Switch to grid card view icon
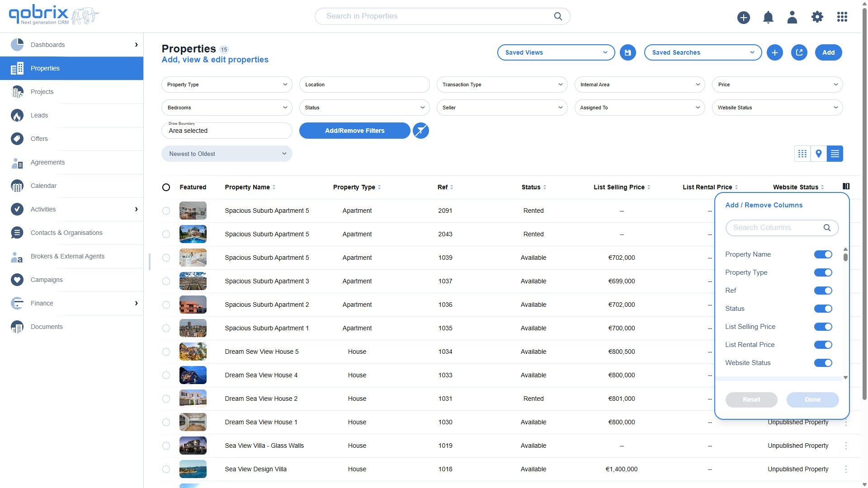Screen dimensions: 868x488 click(802, 154)
